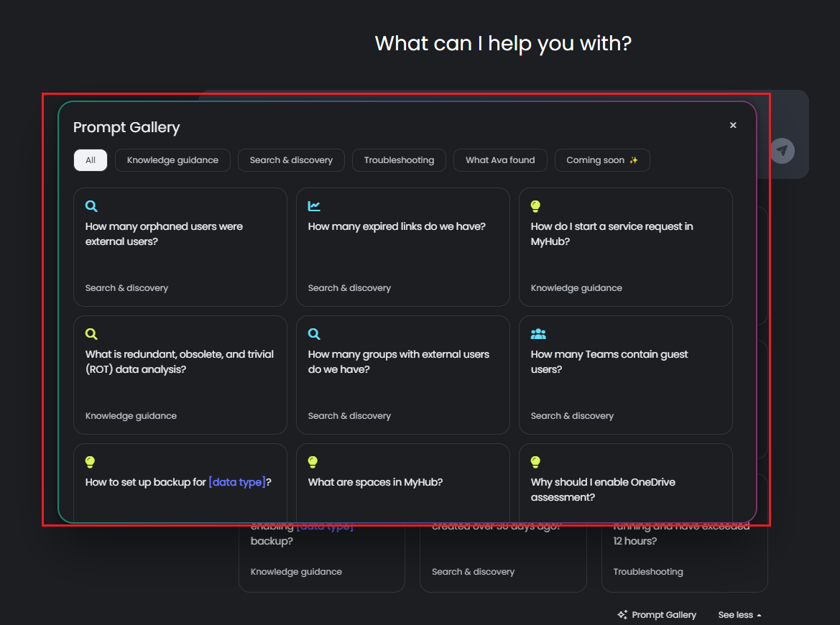Click the magnifier icon on orphaned users card
The height and width of the screenshot is (625, 840).
click(x=91, y=206)
